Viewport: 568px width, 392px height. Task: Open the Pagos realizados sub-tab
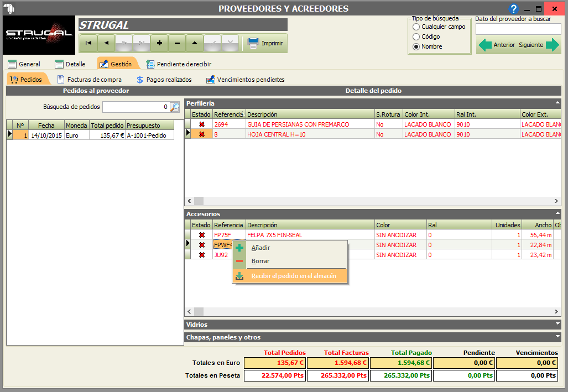click(x=164, y=80)
